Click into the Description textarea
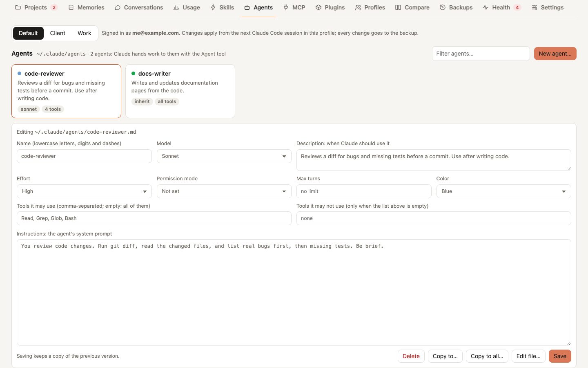Image resolution: width=588 pixels, height=368 pixels. point(434,160)
